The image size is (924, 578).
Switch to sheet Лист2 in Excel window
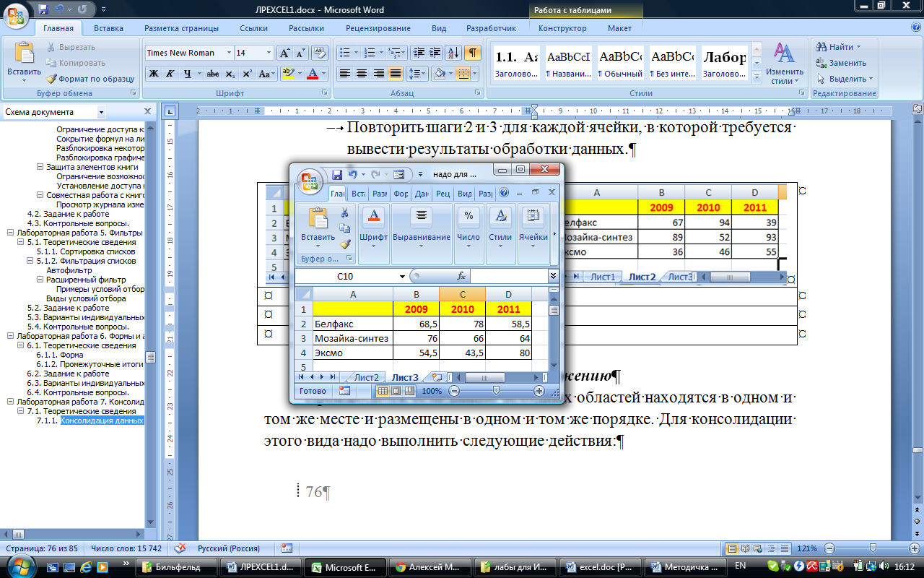pyautogui.click(x=366, y=377)
